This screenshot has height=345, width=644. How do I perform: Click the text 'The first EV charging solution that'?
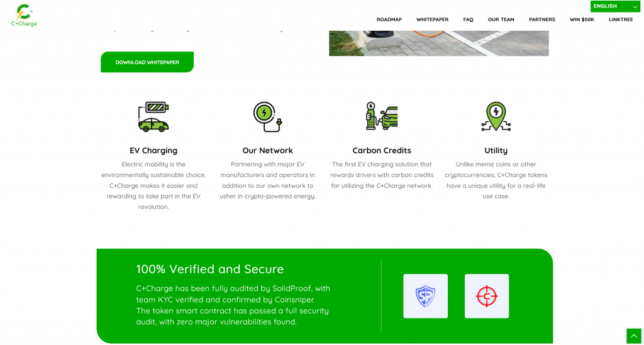click(x=382, y=164)
